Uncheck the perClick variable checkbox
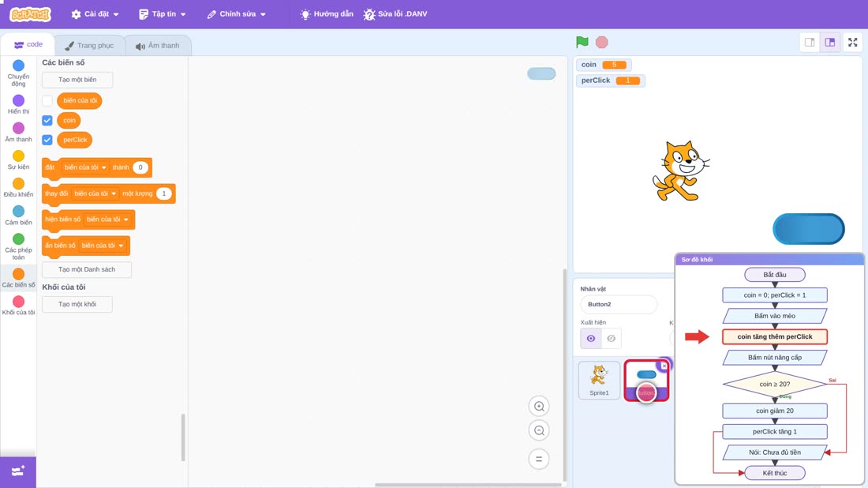 point(47,140)
